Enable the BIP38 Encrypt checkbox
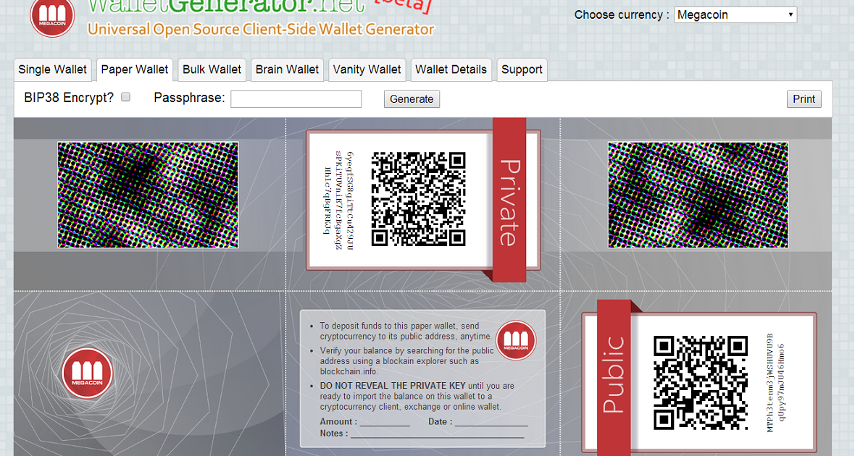 [x=125, y=97]
